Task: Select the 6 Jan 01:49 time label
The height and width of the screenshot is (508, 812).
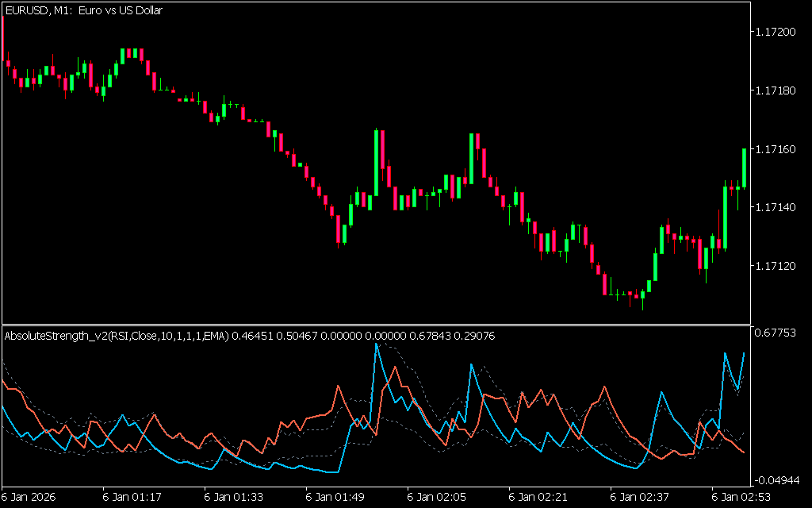Action: 335,497
